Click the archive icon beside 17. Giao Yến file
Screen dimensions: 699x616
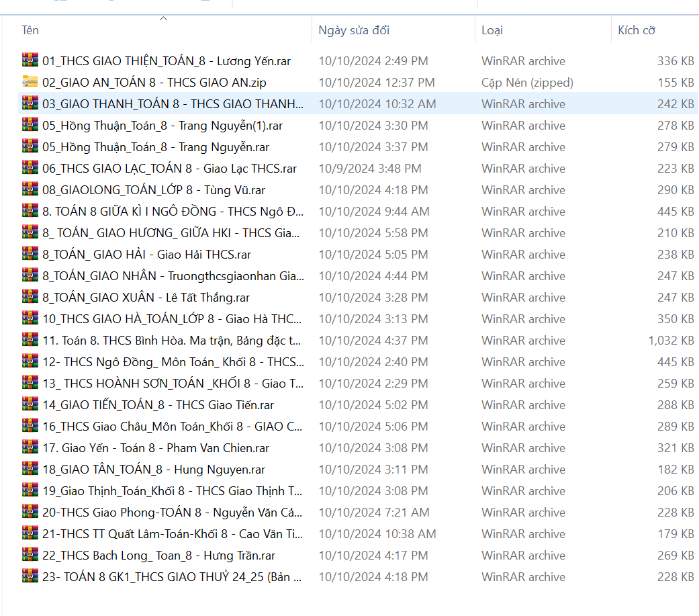pos(30,447)
